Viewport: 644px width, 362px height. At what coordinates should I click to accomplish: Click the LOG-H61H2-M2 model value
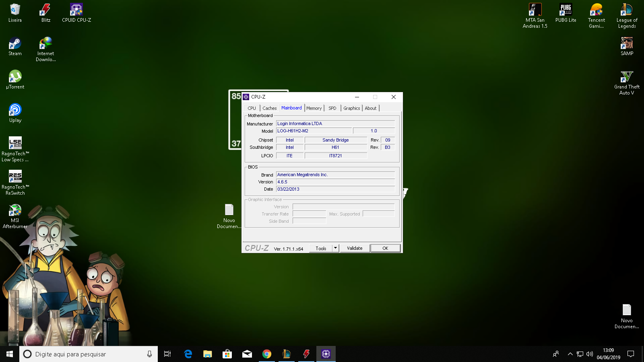pyautogui.click(x=314, y=131)
